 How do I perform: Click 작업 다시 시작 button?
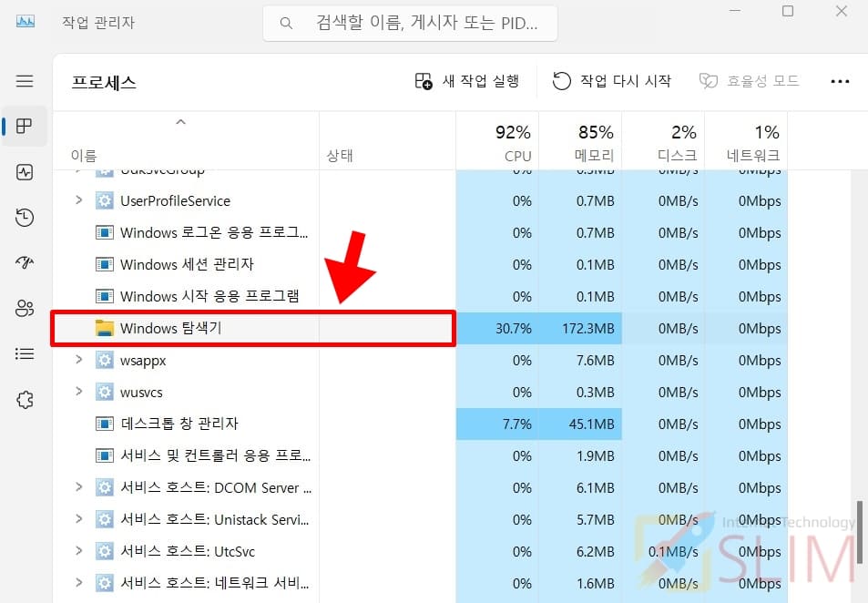[x=612, y=81]
